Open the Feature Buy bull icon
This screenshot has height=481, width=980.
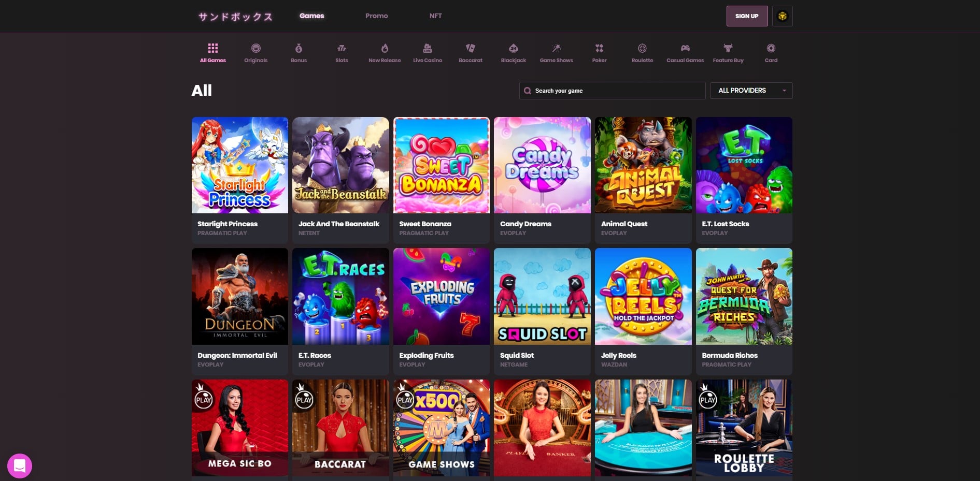coord(728,48)
